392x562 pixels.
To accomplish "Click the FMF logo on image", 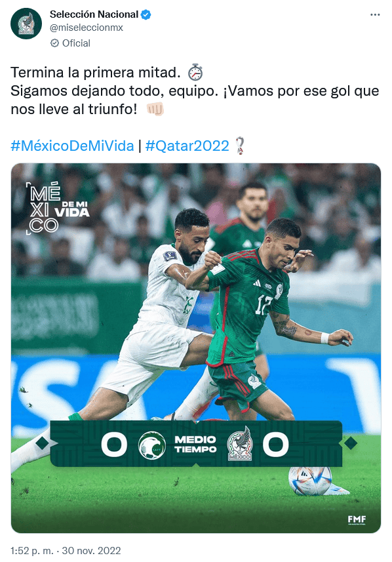I will tap(357, 520).
